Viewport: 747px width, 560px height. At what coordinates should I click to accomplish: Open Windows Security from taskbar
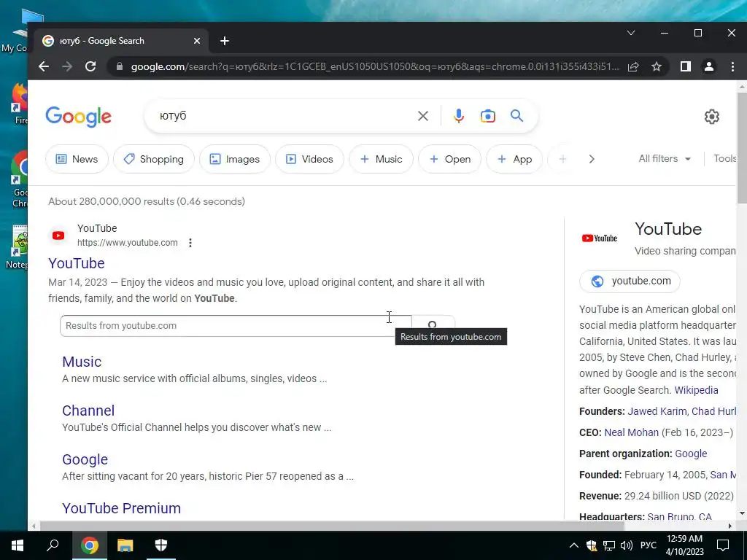[161, 545]
